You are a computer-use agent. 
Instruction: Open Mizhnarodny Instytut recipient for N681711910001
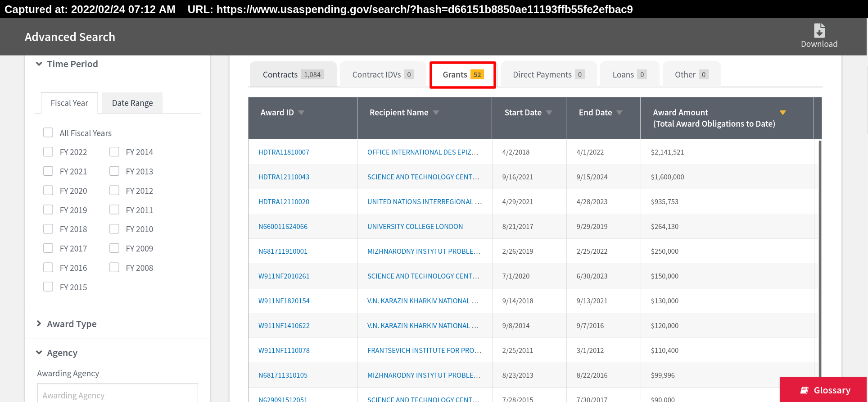coord(424,251)
